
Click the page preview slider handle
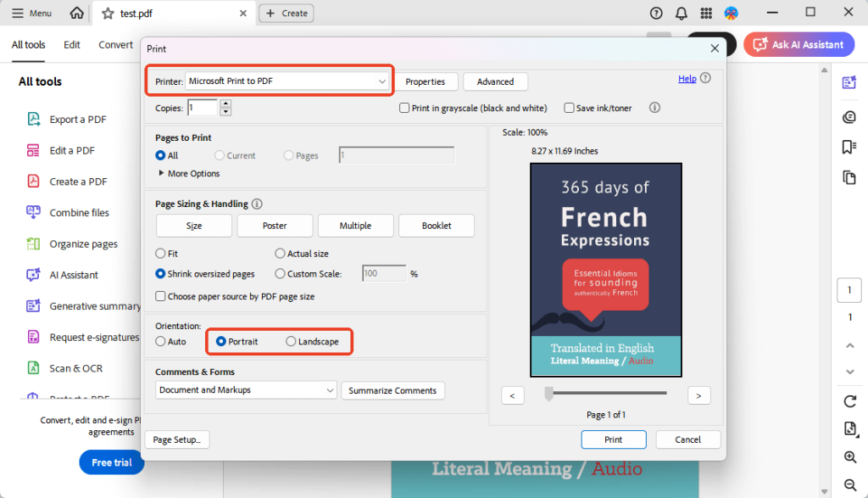tap(548, 393)
